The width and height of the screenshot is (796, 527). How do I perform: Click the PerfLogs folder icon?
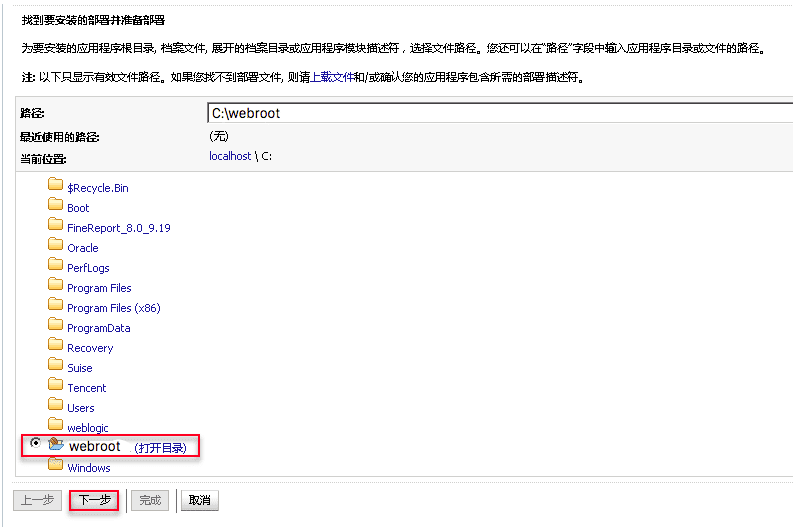(55, 264)
